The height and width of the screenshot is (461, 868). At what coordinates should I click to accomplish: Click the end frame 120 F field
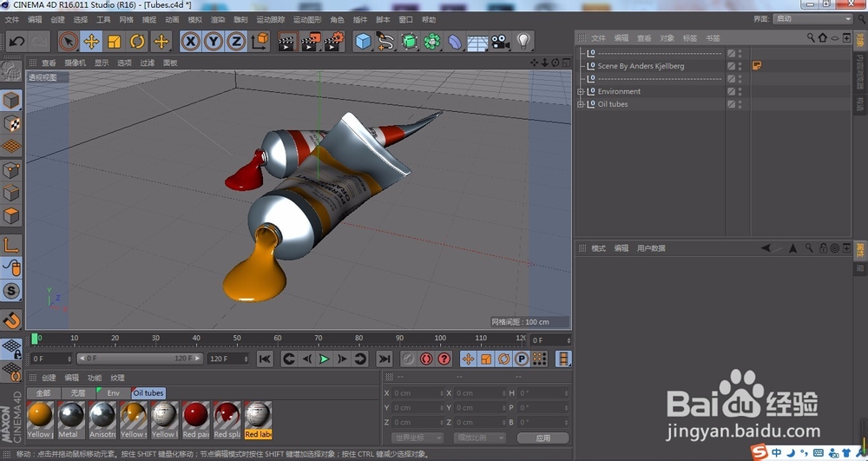point(228,359)
